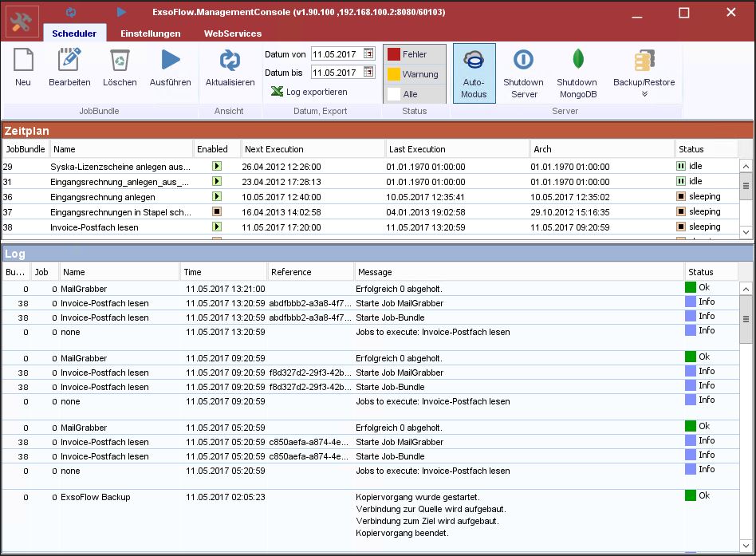This screenshot has width=756, height=556.
Task: Open the WebServices tab
Action: coord(232,34)
